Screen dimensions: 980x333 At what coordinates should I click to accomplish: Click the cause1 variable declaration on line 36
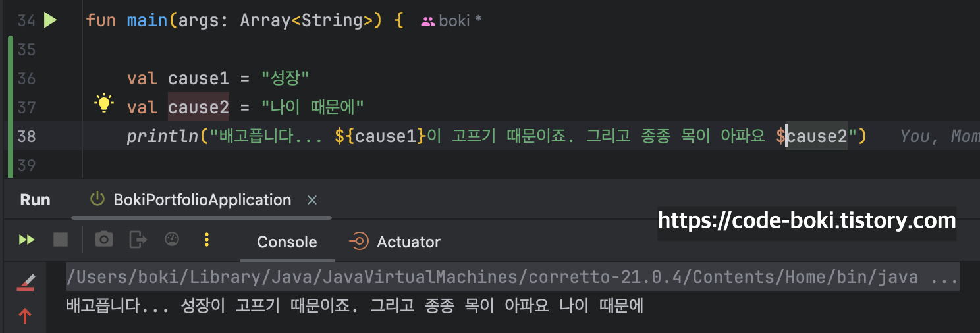199,79
